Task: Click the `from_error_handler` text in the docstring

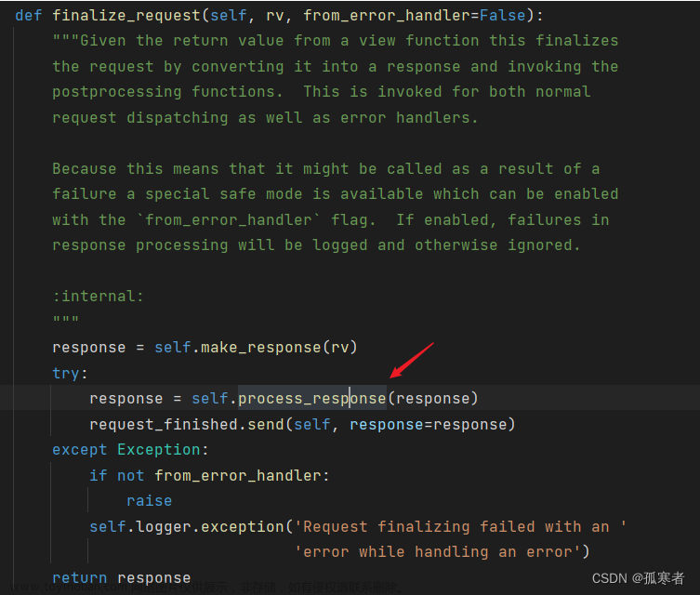Action: [x=228, y=219]
